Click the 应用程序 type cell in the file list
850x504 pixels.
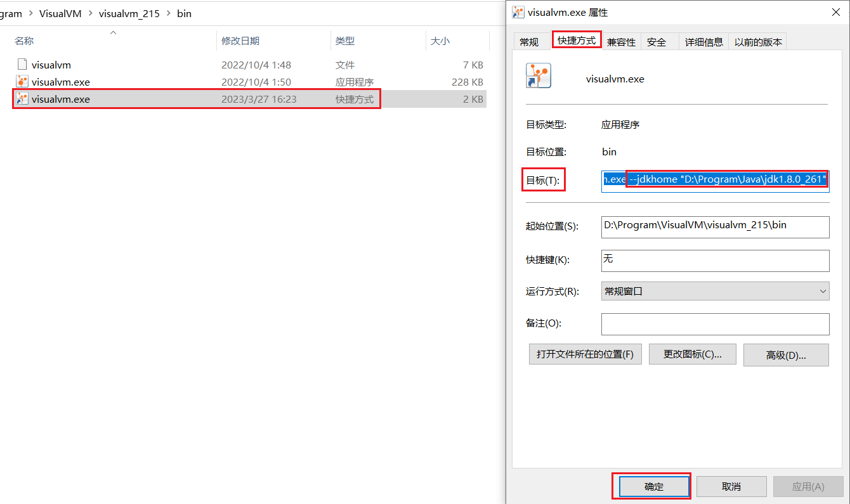click(355, 82)
